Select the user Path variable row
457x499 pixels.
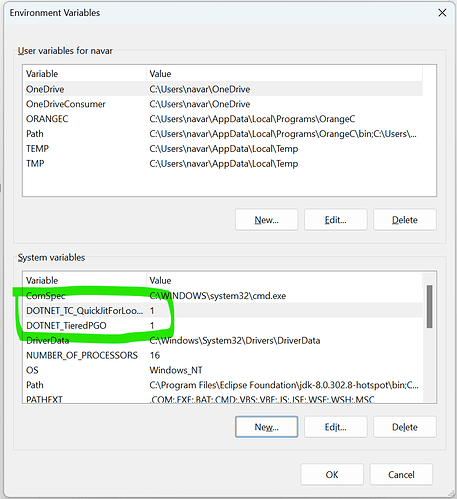click(x=224, y=134)
